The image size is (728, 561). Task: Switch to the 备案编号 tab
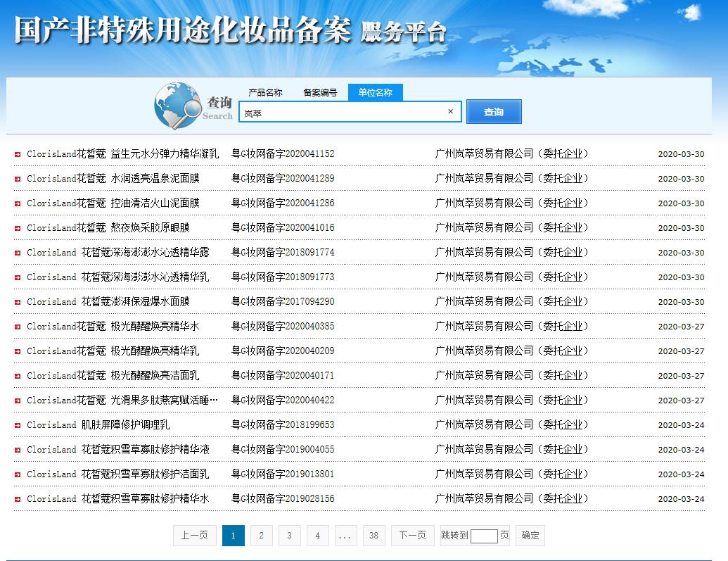(x=320, y=92)
